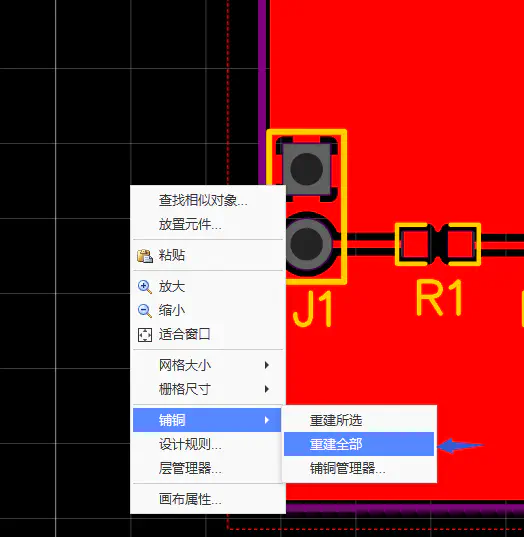Choose 查找相似对象... from context menu
This screenshot has width=524, height=537.
pyautogui.click(x=208, y=200)
